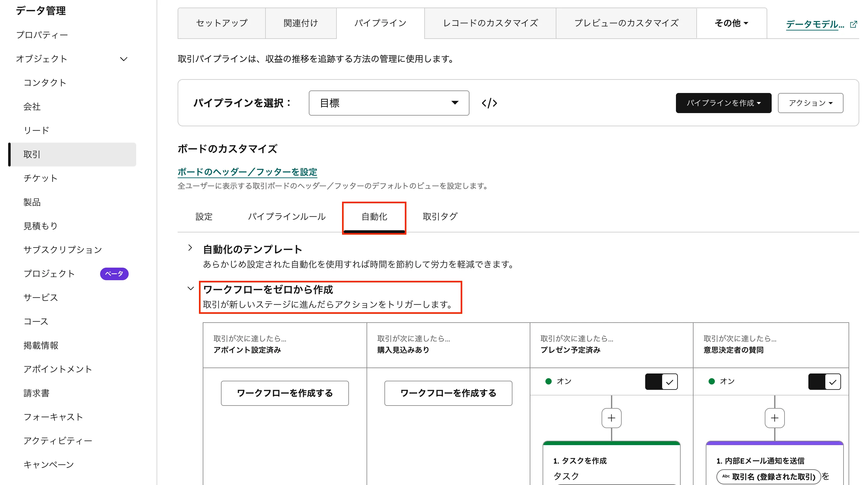This screenshot has width=868, height=485.
Task: Open the ボードのヘッダー／フッターを設定 link
Action: (x=247, y=172)
